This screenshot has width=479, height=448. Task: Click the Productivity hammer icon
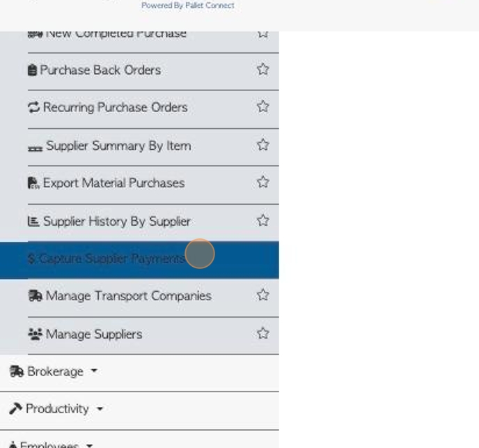(15, 408)
